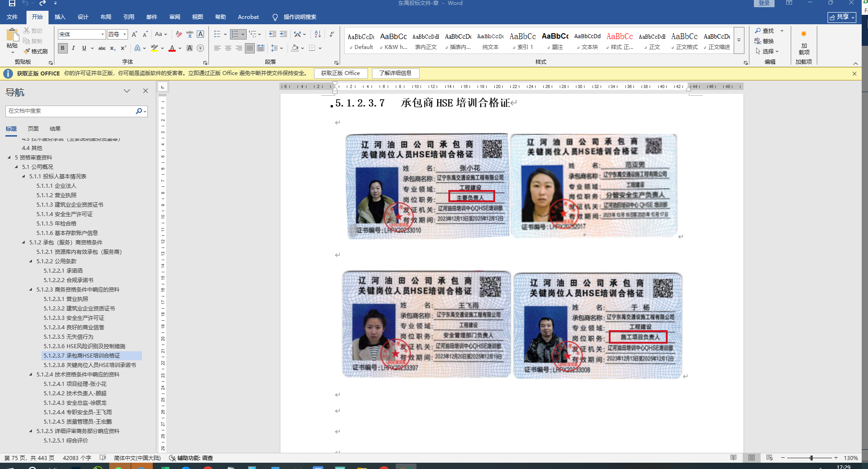The image size is (868, 469).
Task: Click the Increase Indent icon
Action: pos(283,34)
